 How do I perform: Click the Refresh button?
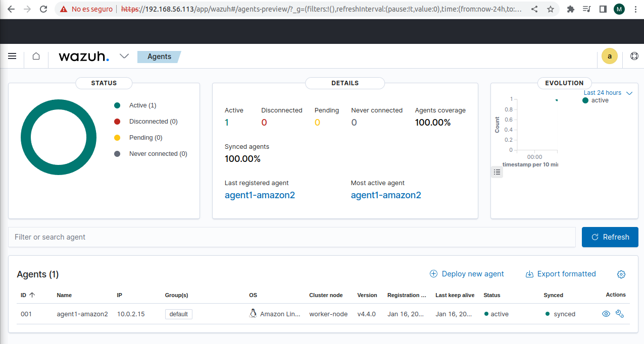610,237
